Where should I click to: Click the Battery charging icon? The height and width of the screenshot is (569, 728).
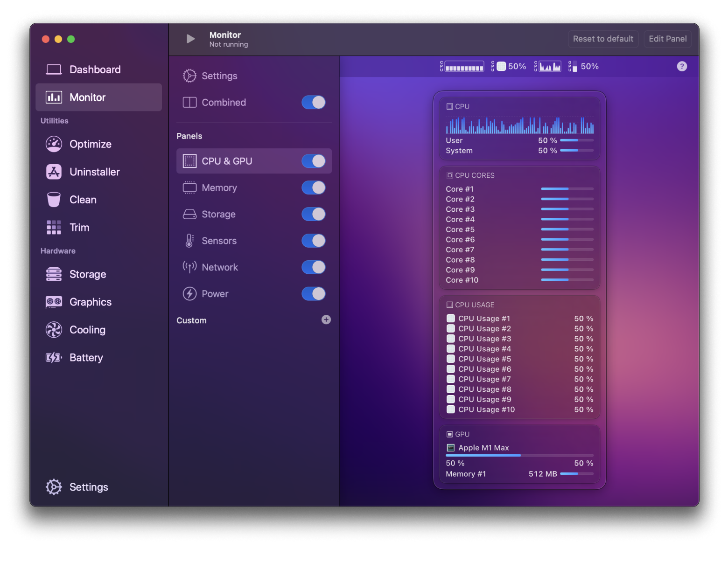(x=54, y=358)
